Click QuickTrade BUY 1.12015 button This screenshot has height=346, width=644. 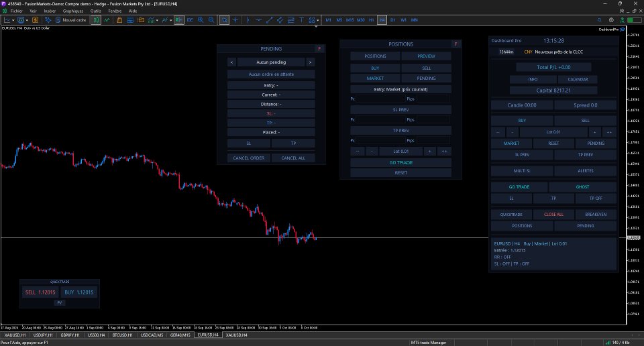tap(79, 292)
